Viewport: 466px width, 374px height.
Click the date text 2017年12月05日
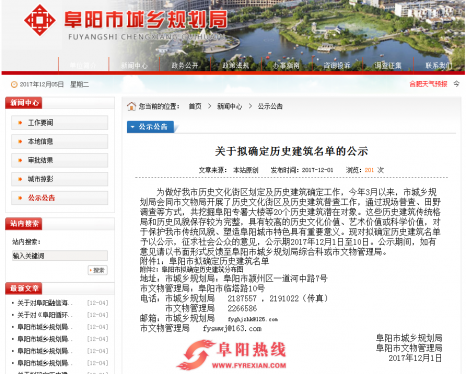(42, 84)
